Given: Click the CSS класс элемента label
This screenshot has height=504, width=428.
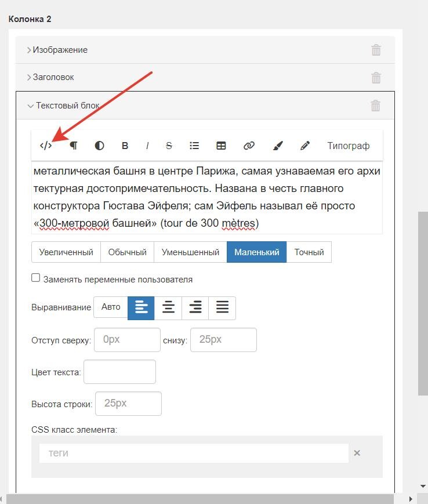Looking at the screenshot, I should click(74, 430).
